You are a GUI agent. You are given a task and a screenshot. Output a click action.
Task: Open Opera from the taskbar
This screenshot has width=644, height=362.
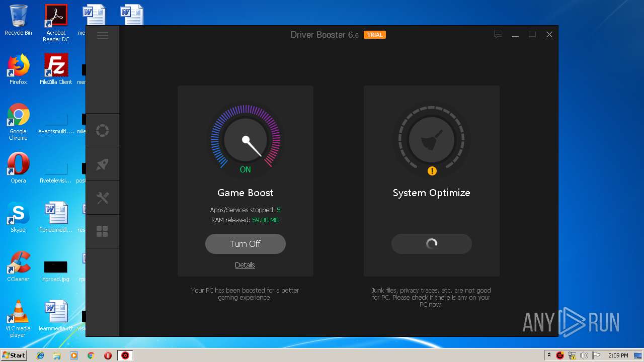click(x=108, y=355)
